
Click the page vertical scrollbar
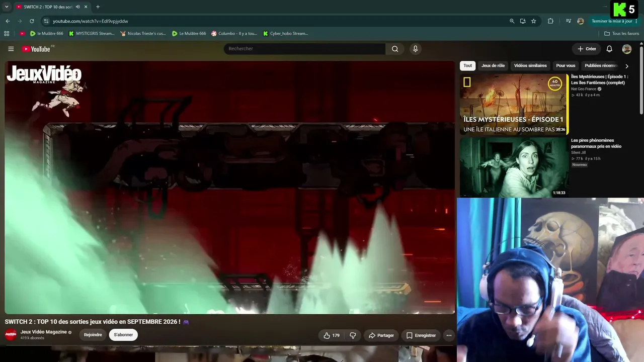641,80
